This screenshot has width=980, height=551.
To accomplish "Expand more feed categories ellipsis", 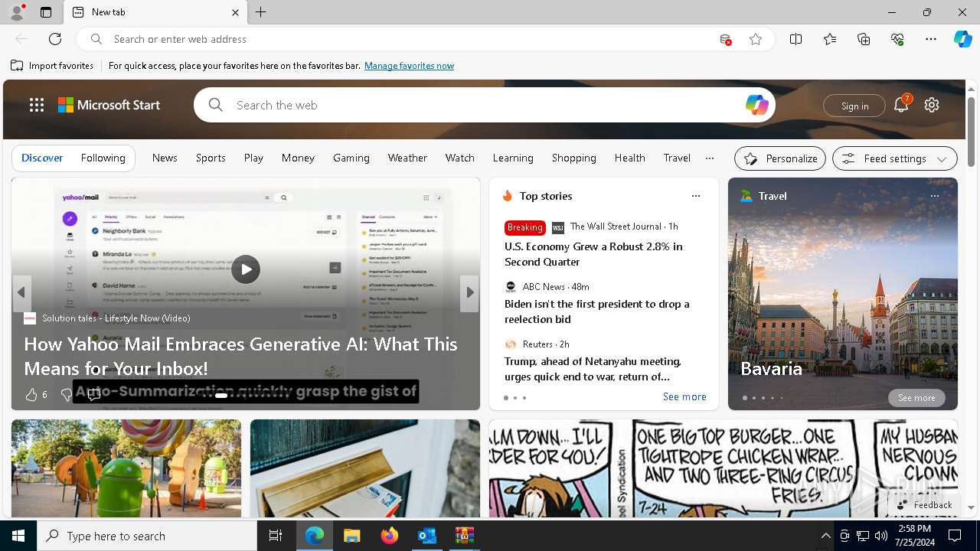I will coord(710,158).
